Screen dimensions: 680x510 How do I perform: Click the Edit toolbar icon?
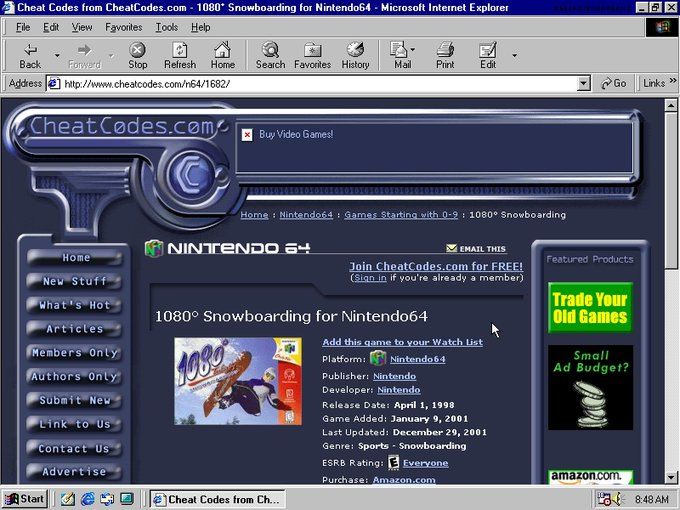click(x=487, y=50)
